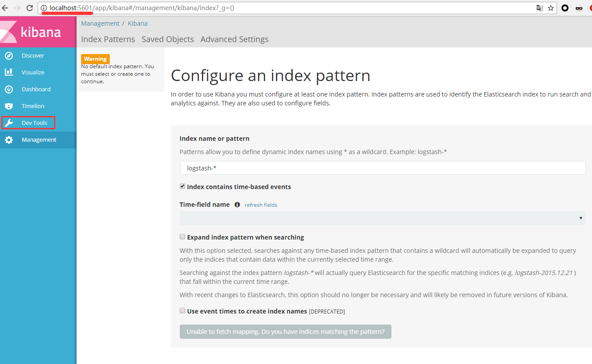The image size is (592, 364).
Task: Enable Use event times to create index names
Action: click(x=182, y=311)
